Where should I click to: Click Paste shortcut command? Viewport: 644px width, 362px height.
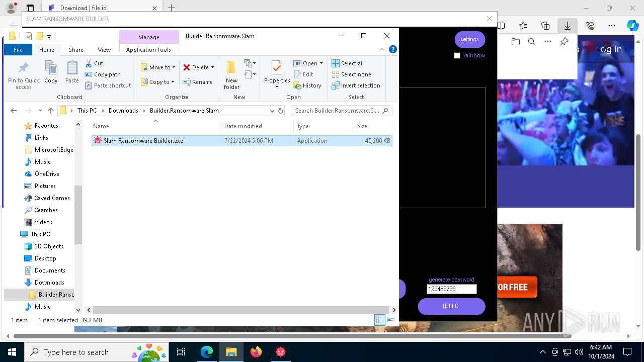point(108,85)
